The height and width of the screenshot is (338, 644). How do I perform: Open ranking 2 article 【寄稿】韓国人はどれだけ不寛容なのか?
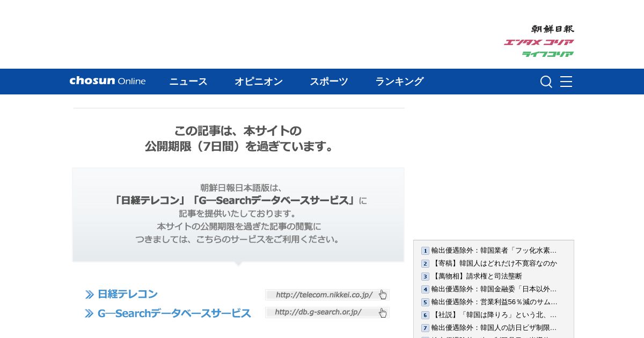[494, 263]
